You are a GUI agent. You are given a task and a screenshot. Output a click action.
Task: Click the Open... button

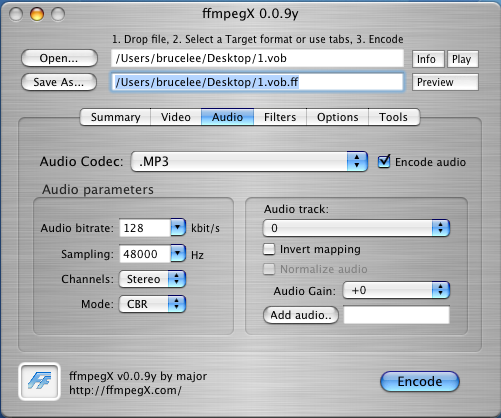(59, 58)
